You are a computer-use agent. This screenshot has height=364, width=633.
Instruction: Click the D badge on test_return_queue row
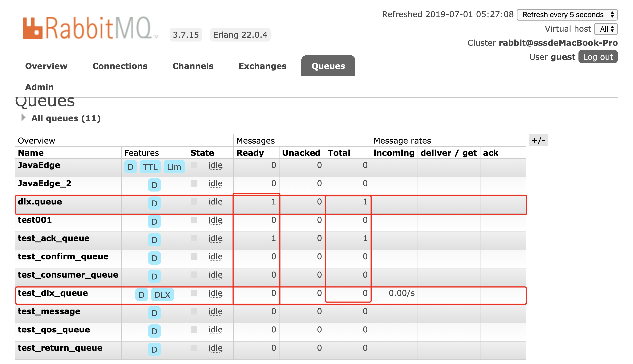coord(154,350)
